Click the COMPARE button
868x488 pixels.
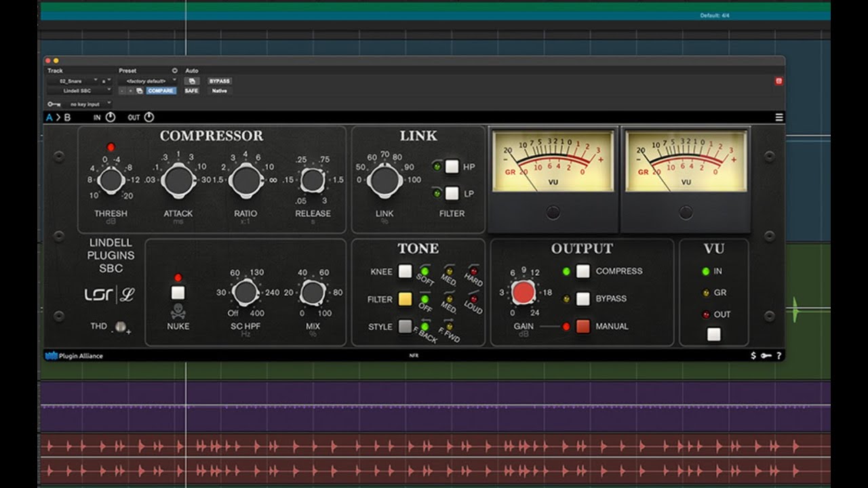161,91
